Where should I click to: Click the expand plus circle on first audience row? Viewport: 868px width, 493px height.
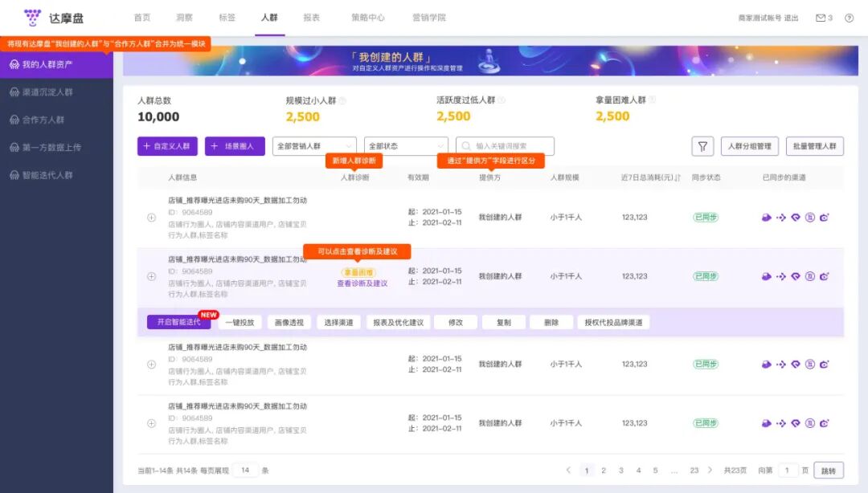[151, 217]
